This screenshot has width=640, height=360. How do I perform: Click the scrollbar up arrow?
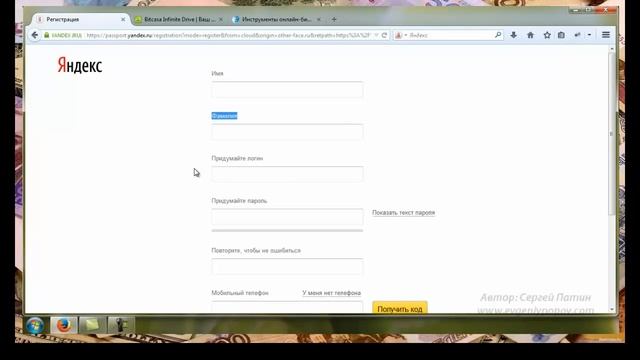pos(611,49)
